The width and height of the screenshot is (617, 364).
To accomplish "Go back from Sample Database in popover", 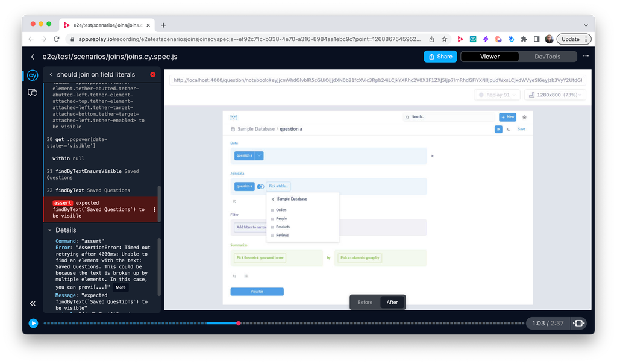I will point(273,199).
